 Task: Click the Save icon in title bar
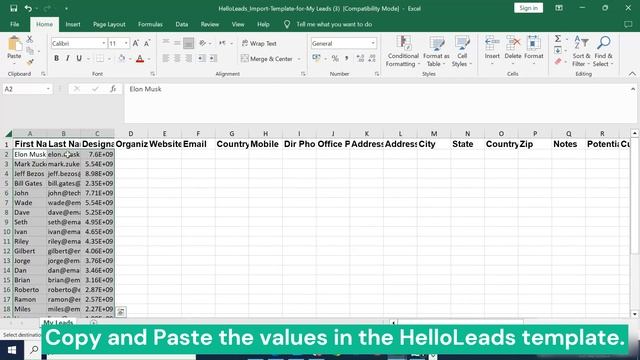(13, 8)
